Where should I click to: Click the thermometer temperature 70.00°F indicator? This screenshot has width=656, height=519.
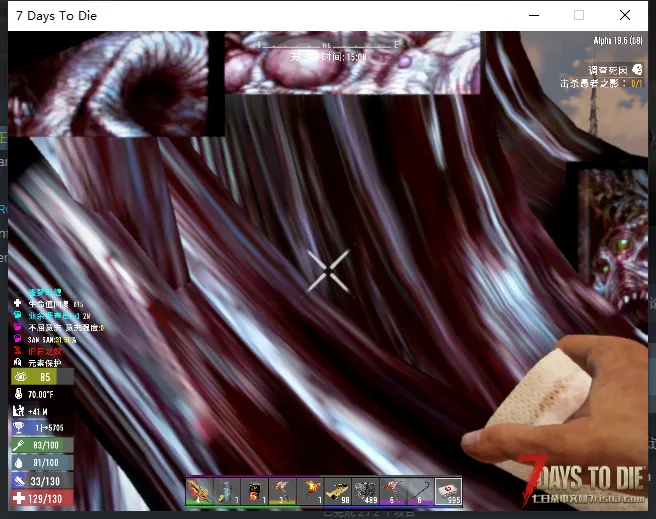click(35, 394)
